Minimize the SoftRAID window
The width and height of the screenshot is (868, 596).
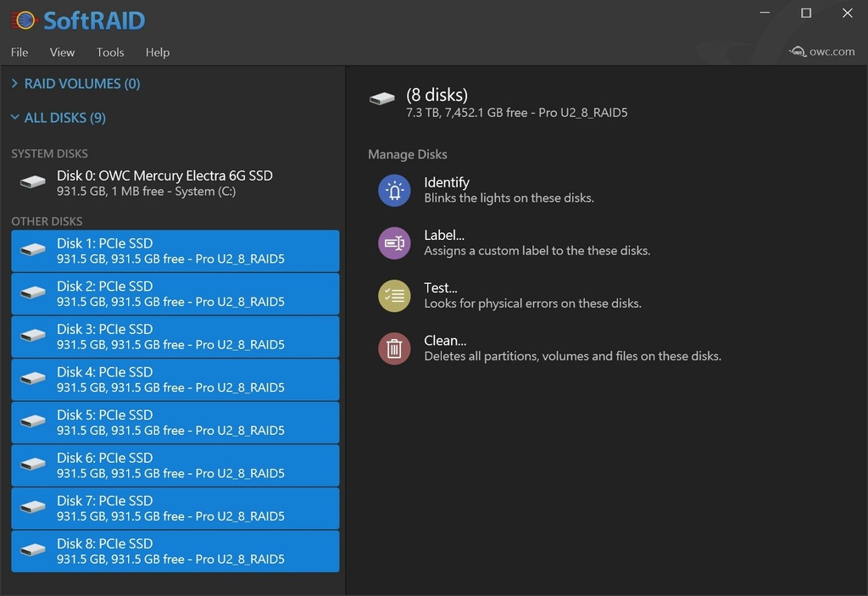[x=765, y=13]
